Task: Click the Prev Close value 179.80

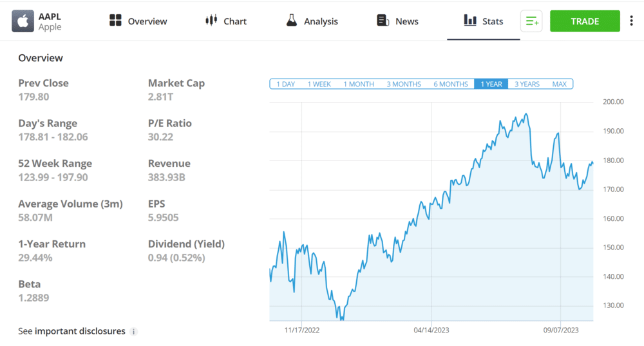Action: [x=33, y=97]
